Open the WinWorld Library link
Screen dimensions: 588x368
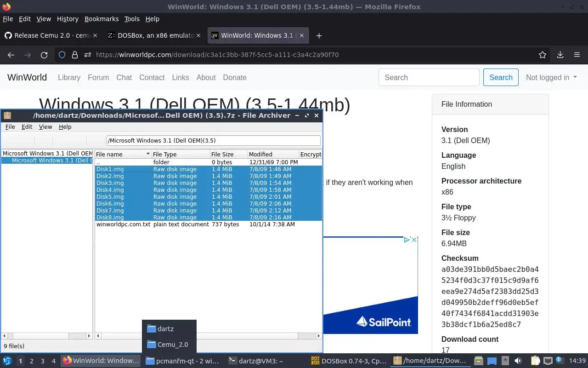(69, 77)
